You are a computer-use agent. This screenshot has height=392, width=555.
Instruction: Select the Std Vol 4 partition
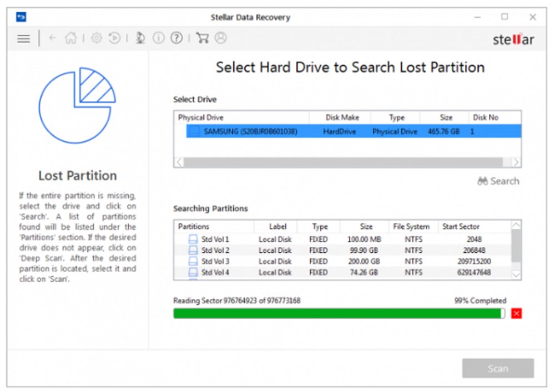[342, 272]
